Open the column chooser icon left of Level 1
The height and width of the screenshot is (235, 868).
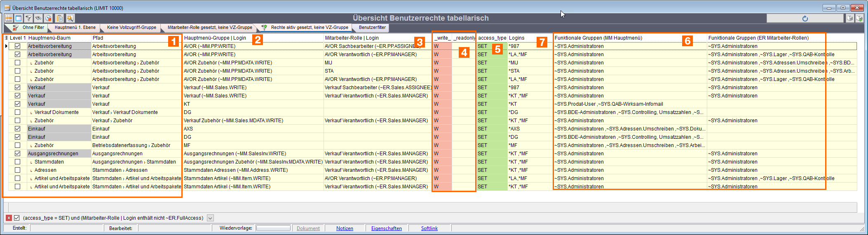[x=6, y=38]
